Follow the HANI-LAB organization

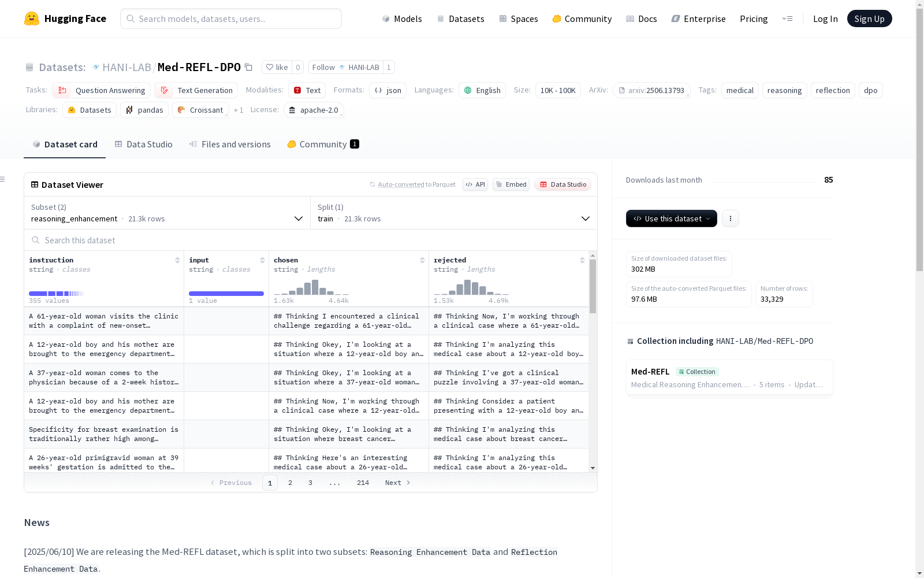345,67
